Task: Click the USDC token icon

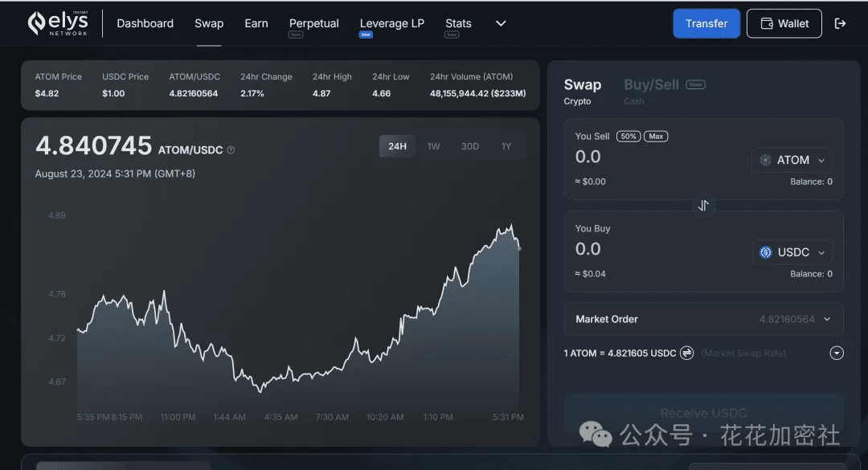Action: click(765, 252)
